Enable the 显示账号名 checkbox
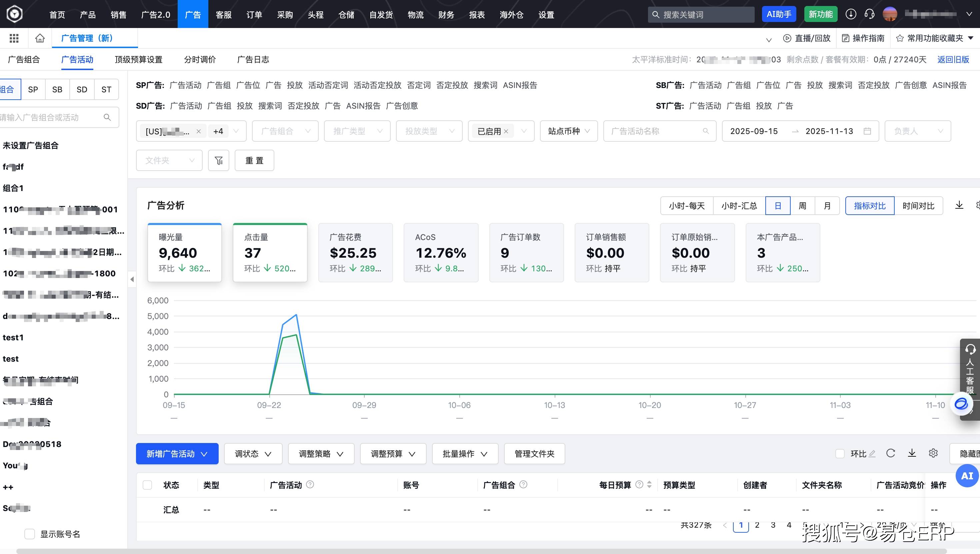Screen dimensions: 980x554 pyautogui.click(x=29, y=534)
